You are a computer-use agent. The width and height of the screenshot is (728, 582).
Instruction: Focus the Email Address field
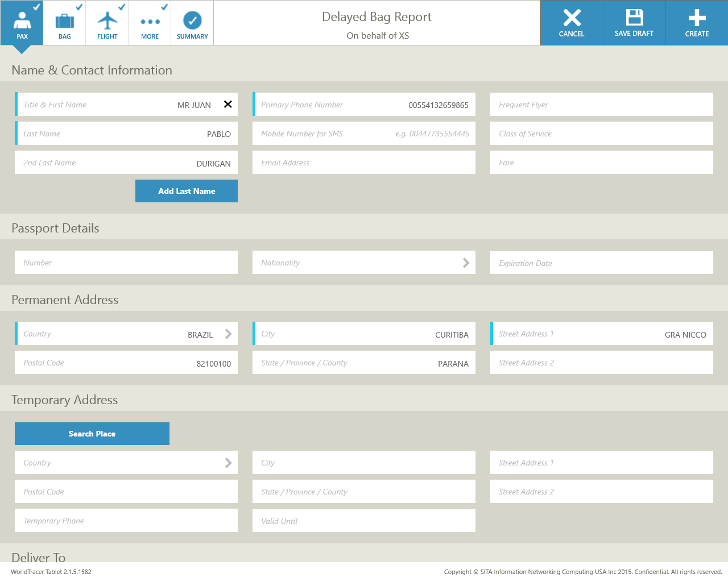point(364,163)
